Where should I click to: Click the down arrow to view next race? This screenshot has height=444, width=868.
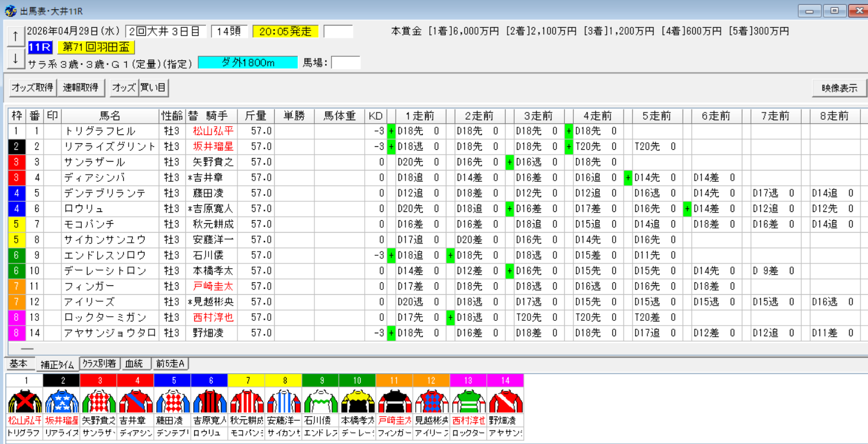pyautogui.click(x=15, y=57)
